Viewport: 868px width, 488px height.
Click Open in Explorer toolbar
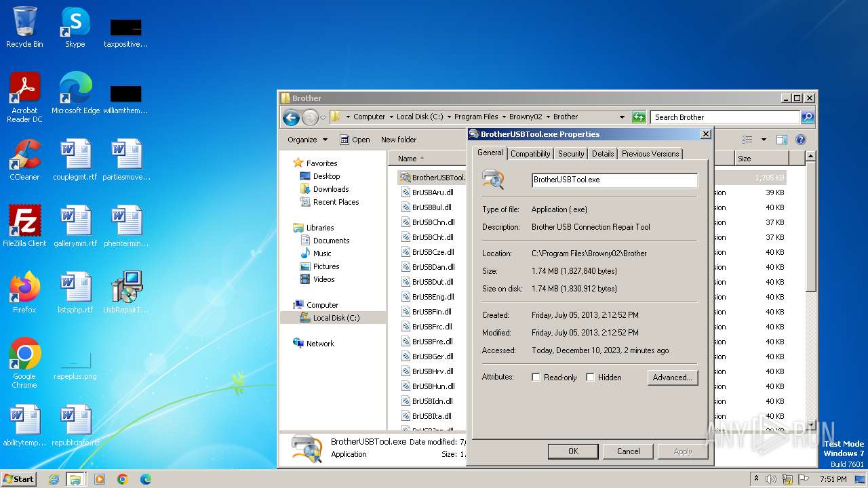(355, 140)
